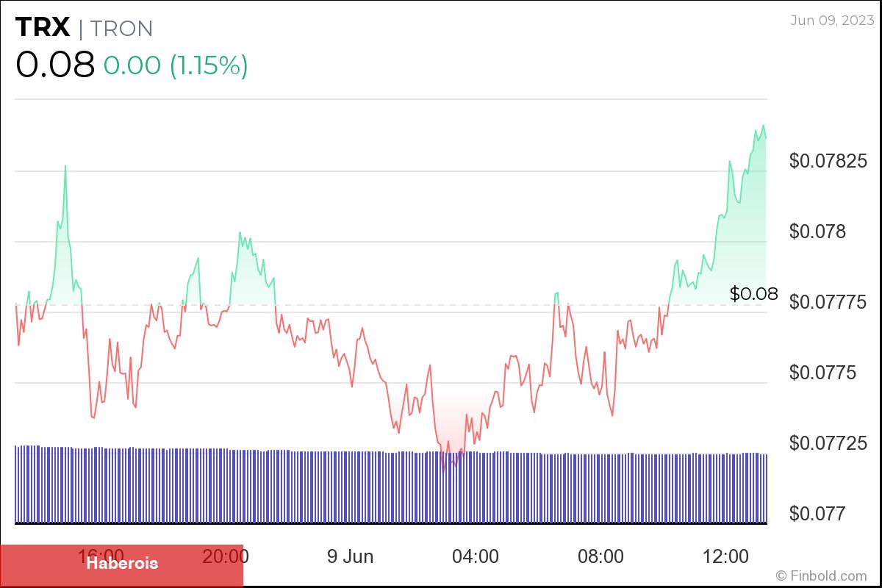Click the $0.08 reference line label

click(x=753, y=294)
